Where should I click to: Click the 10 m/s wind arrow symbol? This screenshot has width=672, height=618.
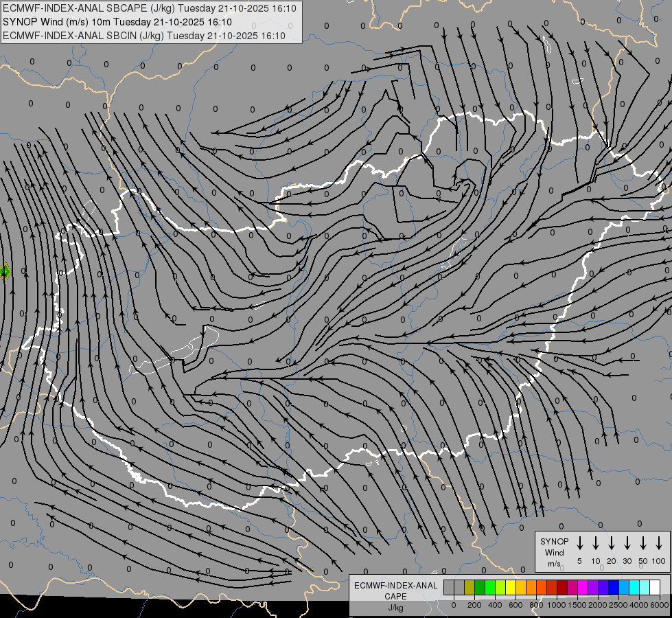tap(595, 543)
